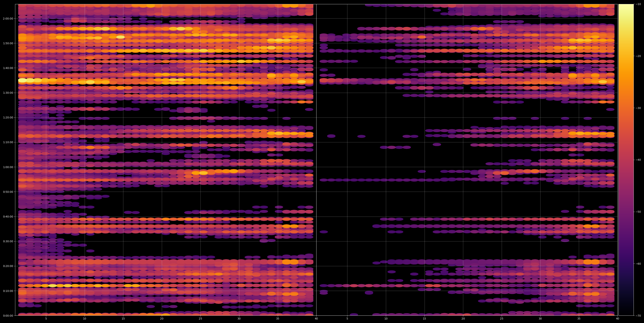Select x-axis label 40 of the right plot
Screen dimensions: 644x323
pos(618,319)
